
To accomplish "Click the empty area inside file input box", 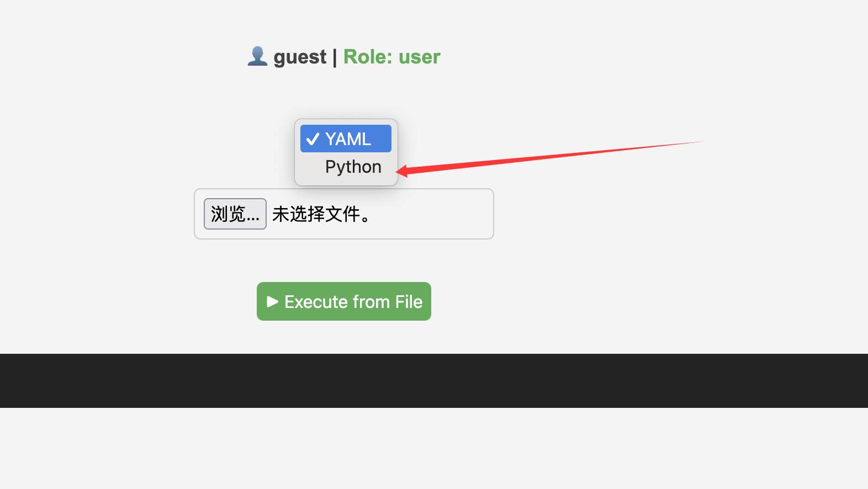I will pos(436,214).
